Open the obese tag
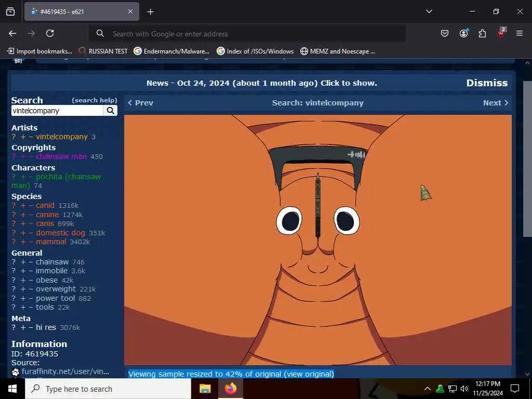 click(47, 280)
